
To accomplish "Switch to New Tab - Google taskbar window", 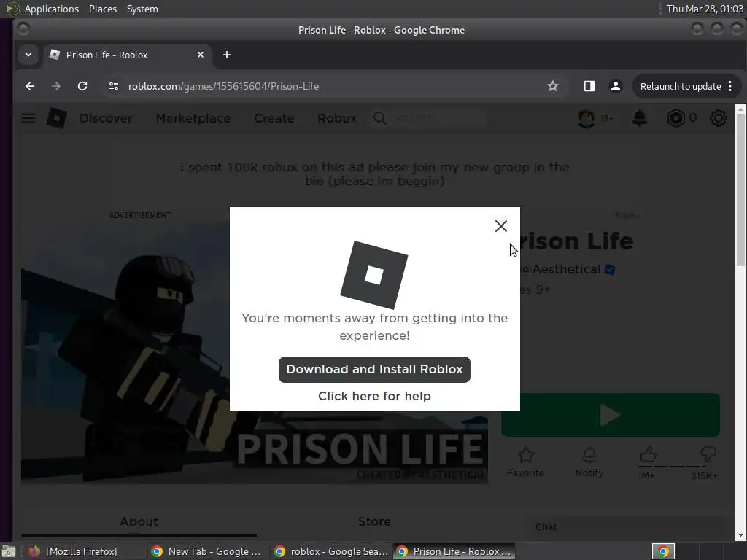I will tap(206, 551).
